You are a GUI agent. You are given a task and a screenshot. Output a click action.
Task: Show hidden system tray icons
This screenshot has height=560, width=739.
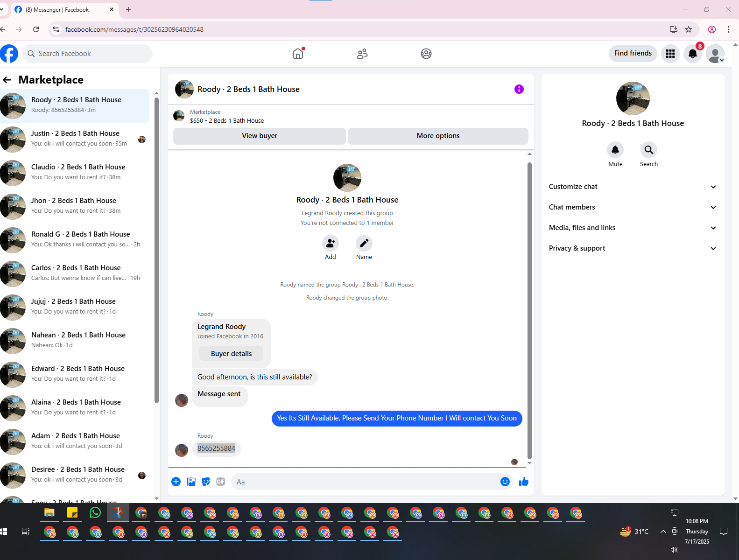coord(663,532)
